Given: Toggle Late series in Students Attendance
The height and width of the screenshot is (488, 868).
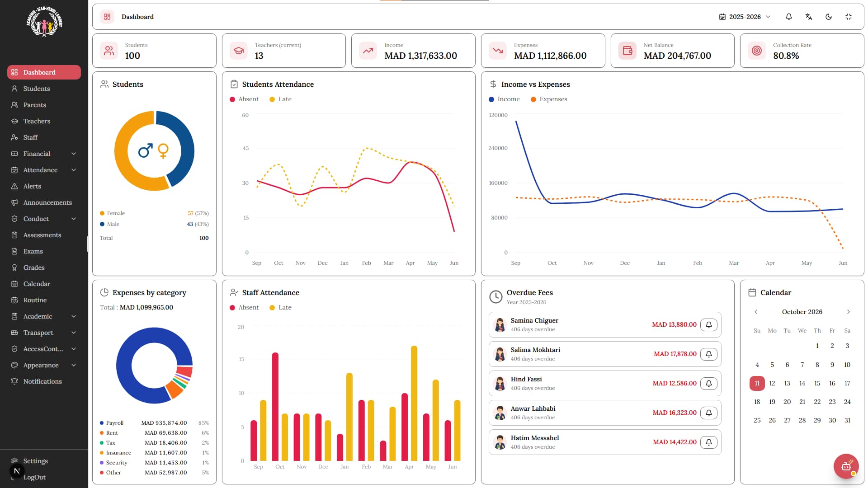Looking at the screenshot, I should click(280, 99).
